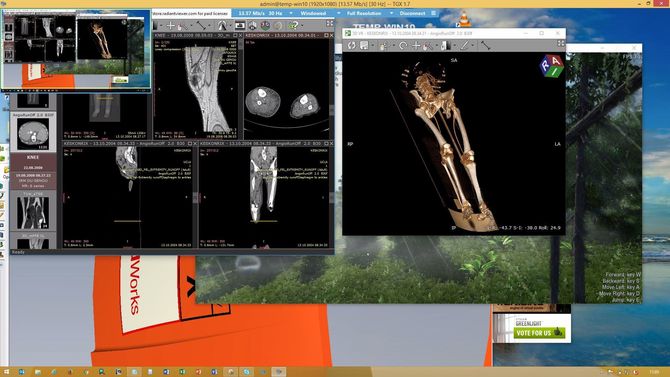670x377 pixels.
Task: Close the KNEE series panel
Action: click(x=241, y=35)
